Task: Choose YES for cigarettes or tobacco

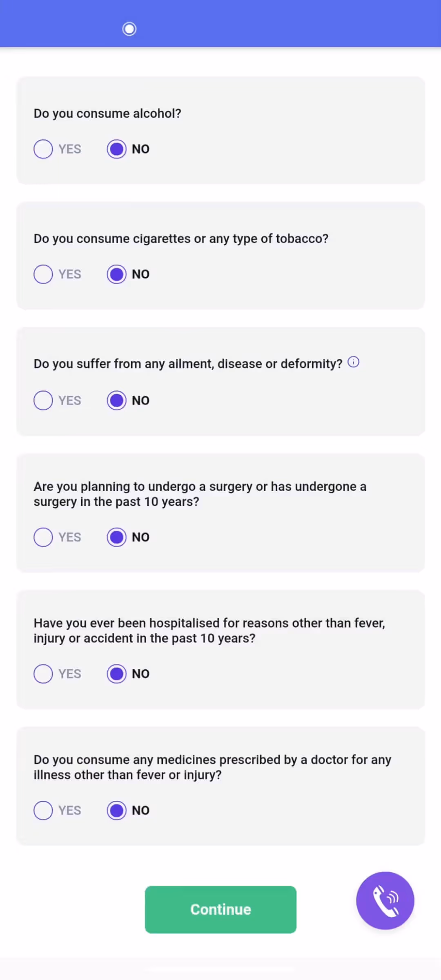Action: [x=43, y=274]
